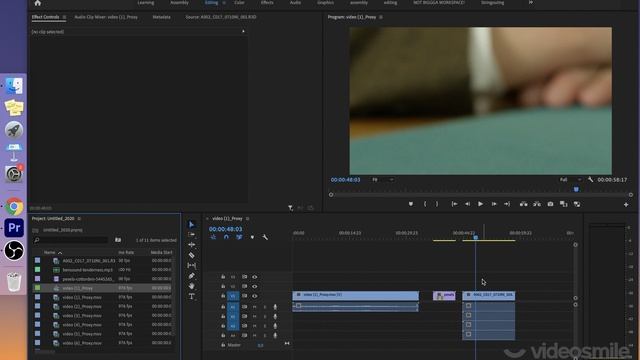Open the Source monitor tab
This screenshot has height=360, width=640.
click(221, 17)
